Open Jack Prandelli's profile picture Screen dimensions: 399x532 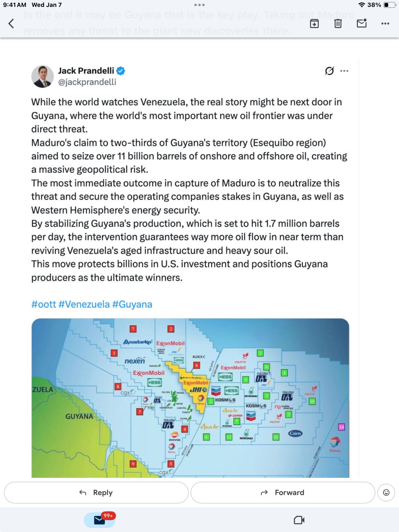pos(43,76)
